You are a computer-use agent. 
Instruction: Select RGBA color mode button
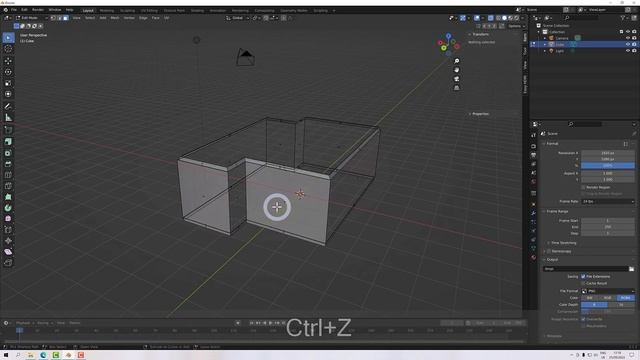click(625, 298)
